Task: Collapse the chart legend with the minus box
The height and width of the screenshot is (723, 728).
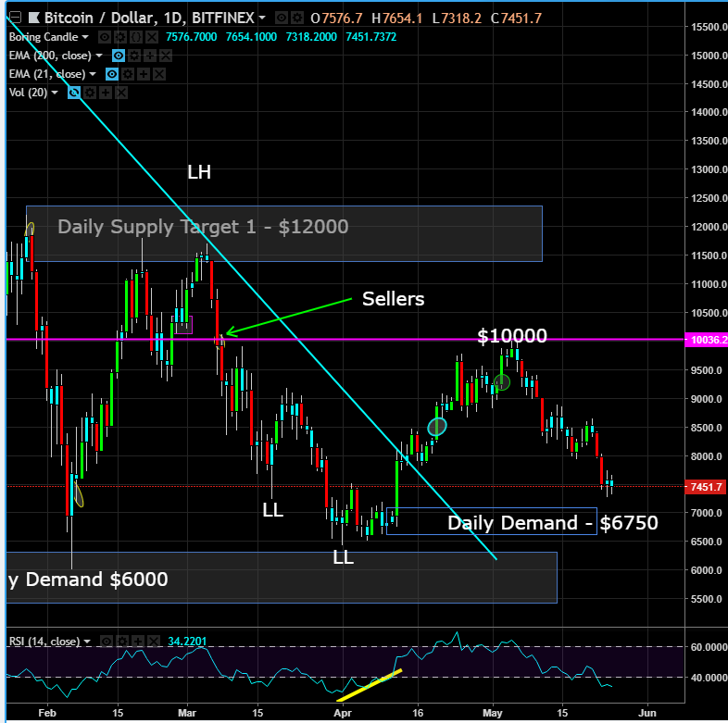Action: (16, 18)
